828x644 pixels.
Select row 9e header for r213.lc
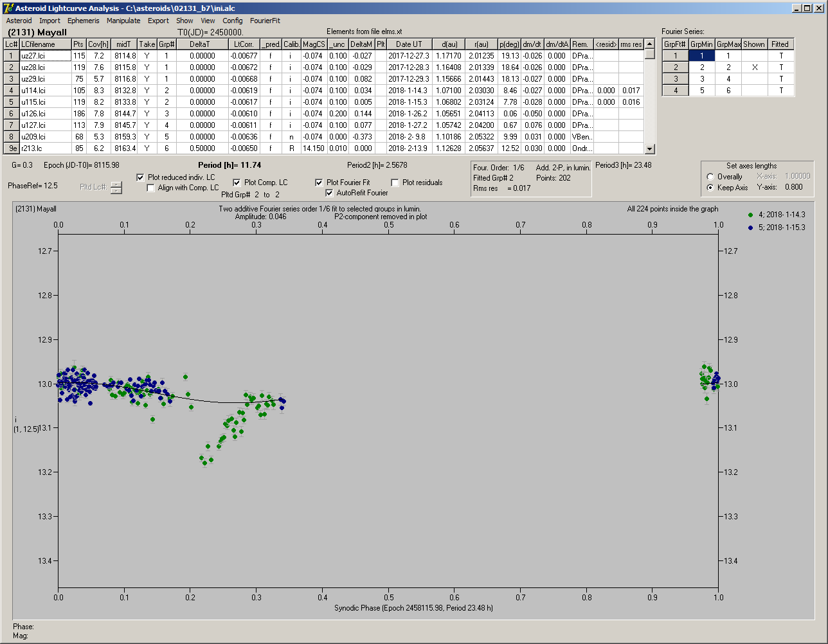coord(11,148)
